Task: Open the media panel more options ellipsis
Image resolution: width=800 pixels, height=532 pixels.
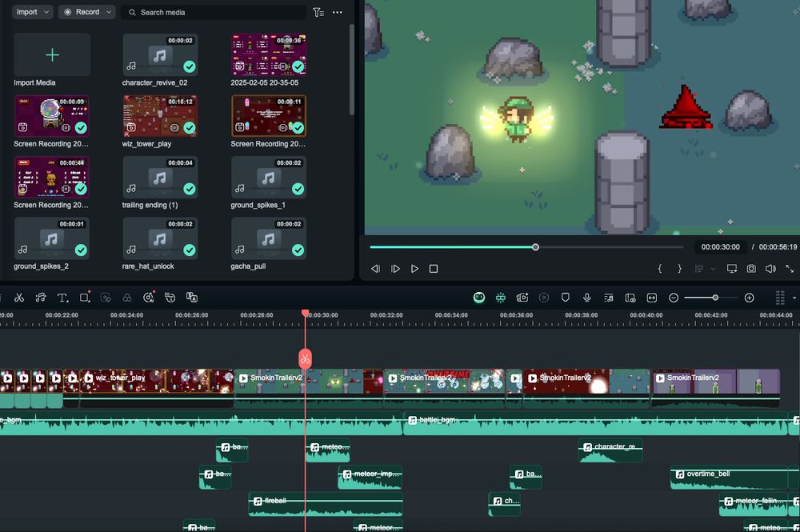Action: pos(338,12)
